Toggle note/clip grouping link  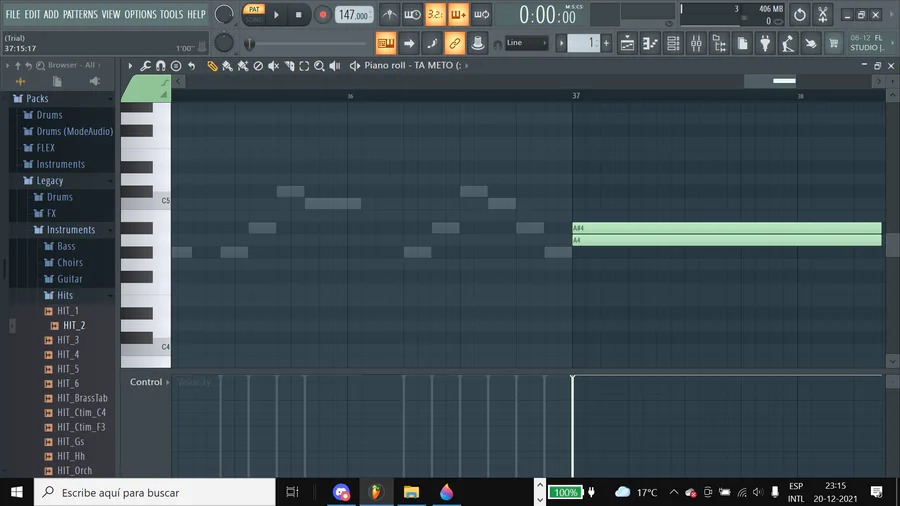455,43
